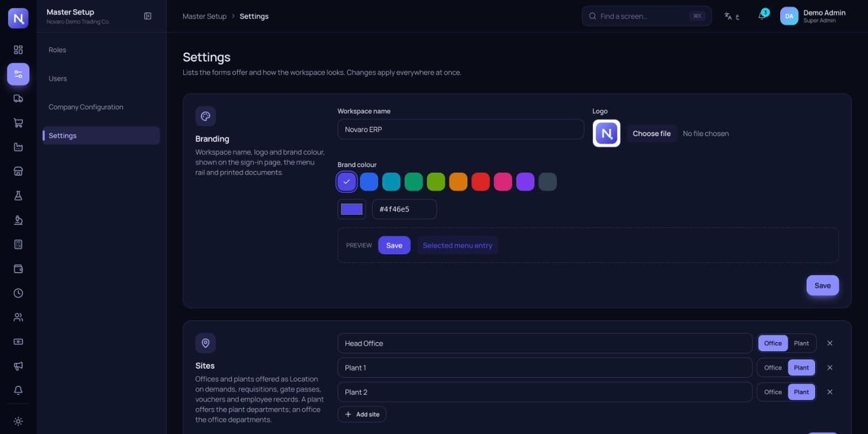Screen dimensions: 868x434
Task: Open the megaphone rail icon
Action: (x=18, y=366)
